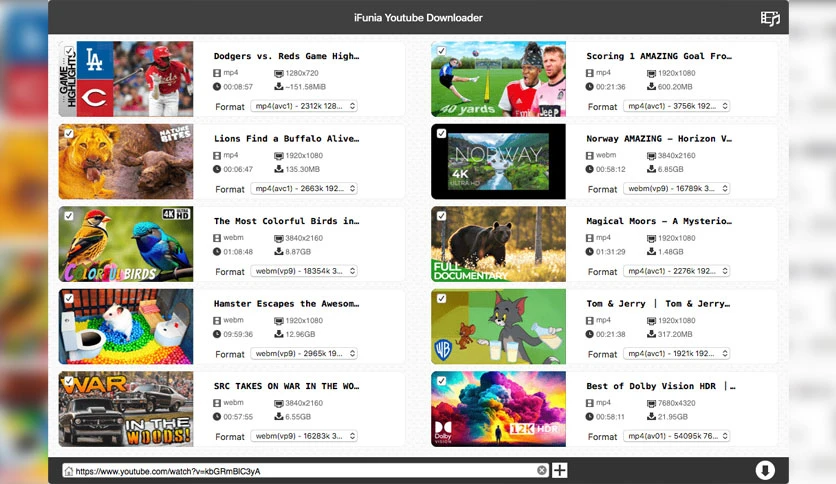Open format dropdown for Hamster Escapes
The width and height of the screenshot is (836, 484).
(304, 353)
